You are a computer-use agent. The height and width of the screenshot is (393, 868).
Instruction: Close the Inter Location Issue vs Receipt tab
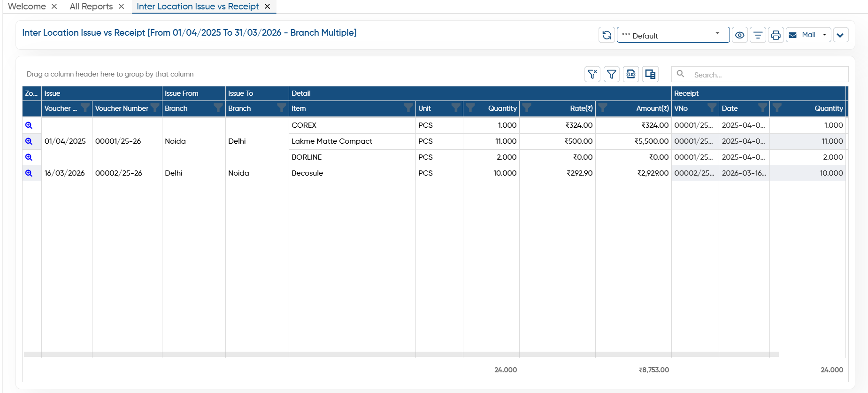(267, 7)
